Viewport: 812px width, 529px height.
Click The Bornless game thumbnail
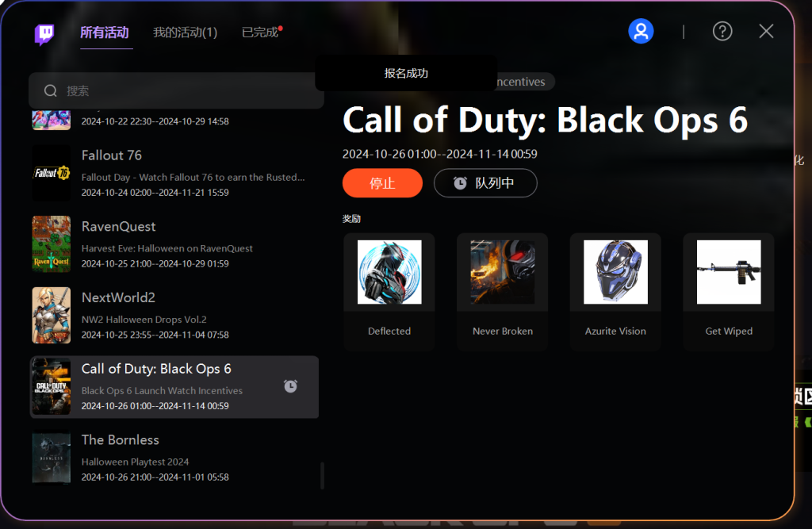(52, 458)
